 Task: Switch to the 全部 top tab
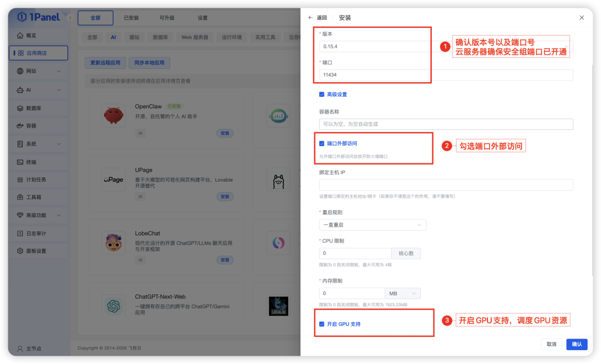tap(96, 18)
